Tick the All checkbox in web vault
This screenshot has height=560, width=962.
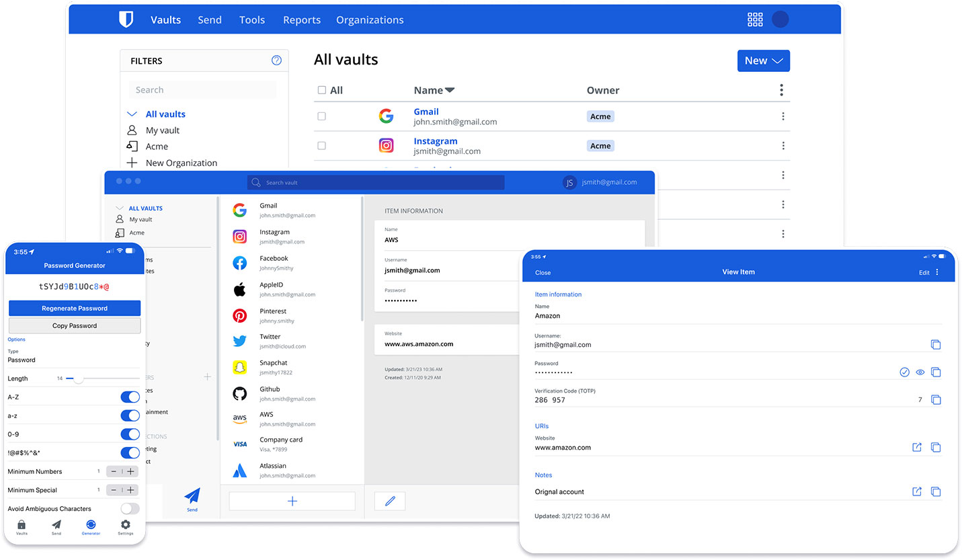(x=321, y=90)
